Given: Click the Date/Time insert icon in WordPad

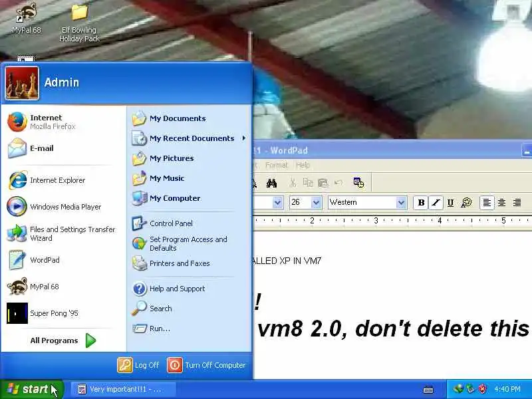Looking at the screenshot, I should tap(358, 183).
